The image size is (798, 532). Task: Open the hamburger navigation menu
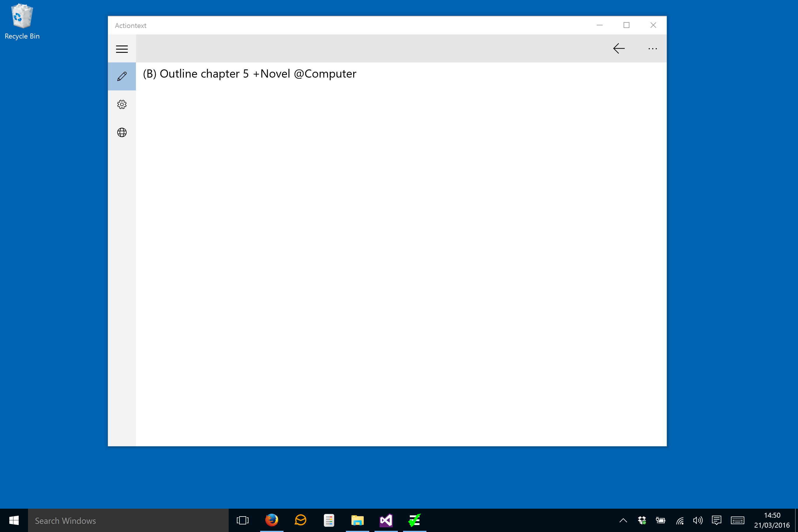[122, 49]
